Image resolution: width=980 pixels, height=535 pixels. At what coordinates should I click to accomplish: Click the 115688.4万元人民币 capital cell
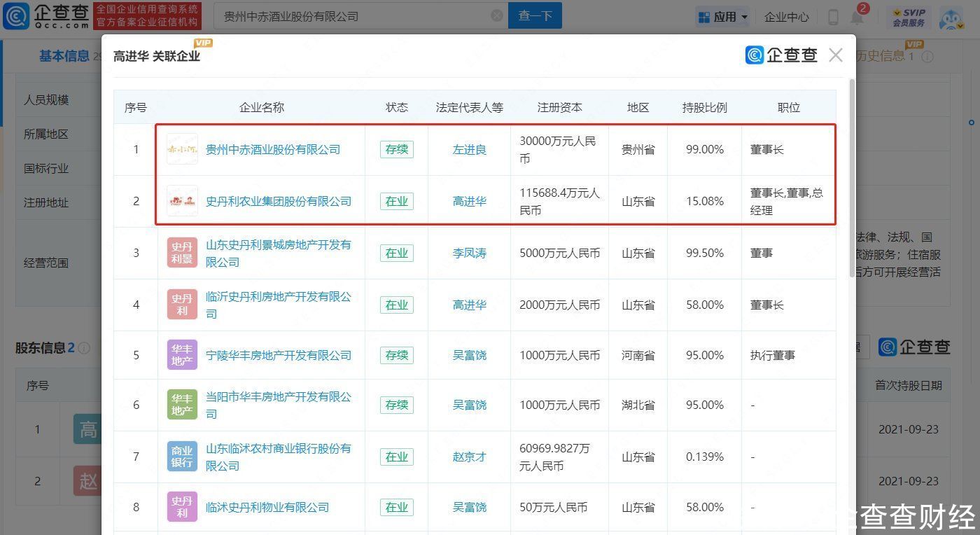560,201
